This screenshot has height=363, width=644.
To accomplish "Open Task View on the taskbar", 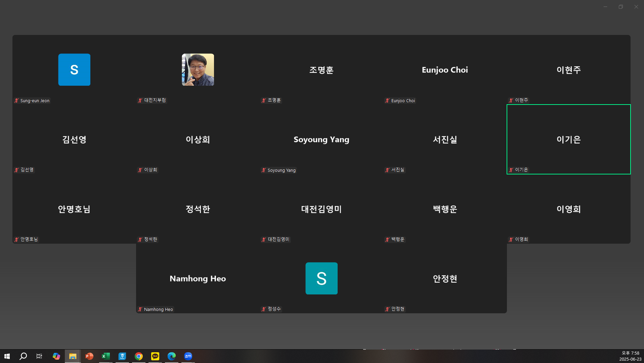I will (39, 356).
